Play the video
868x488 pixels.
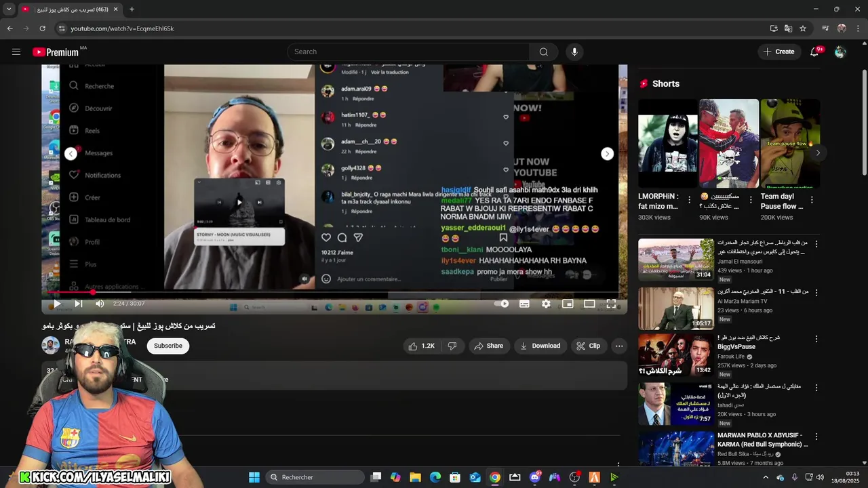click(x=57, y=304)
